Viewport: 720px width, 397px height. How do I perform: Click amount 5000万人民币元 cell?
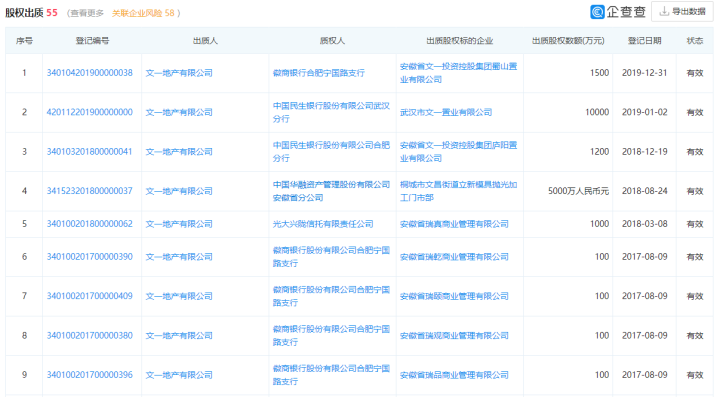pos(579,191)
